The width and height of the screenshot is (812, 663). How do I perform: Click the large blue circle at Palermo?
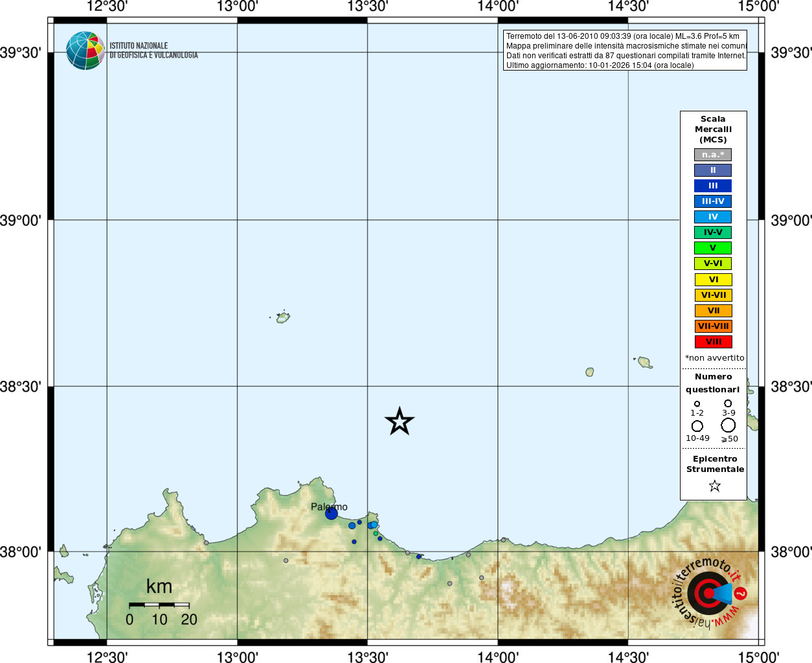[332, 513]
